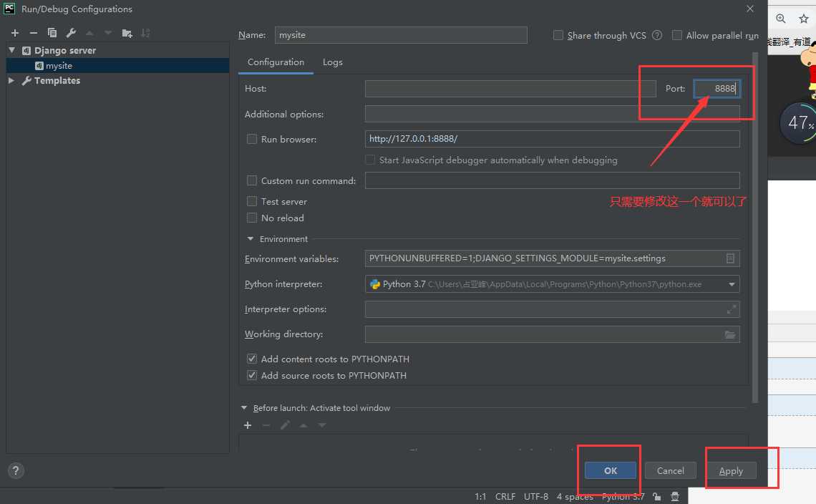Click the browser zoom magnifier icon
This screenshot has width=816, height=504.
click(781, 19)
